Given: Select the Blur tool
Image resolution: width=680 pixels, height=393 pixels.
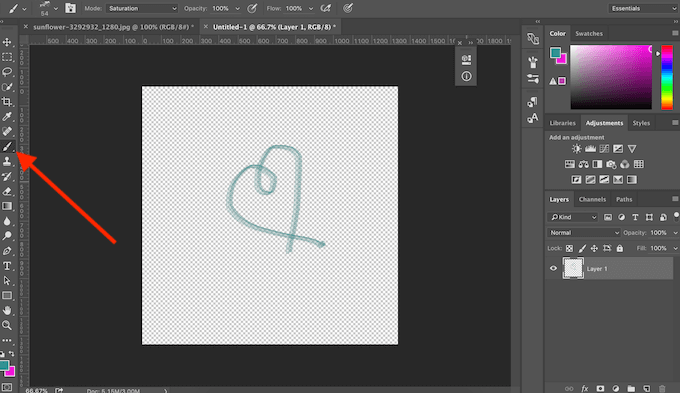Looking at the screenshot, I should click(x=7, y=221).
